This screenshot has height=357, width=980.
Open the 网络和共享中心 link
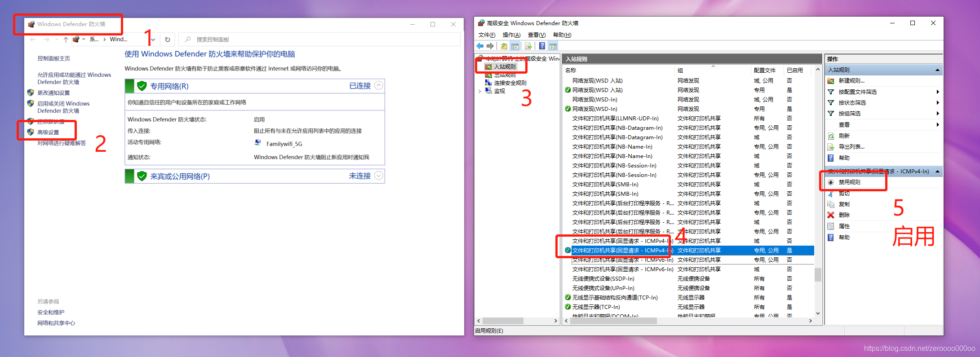click(56, 323)
